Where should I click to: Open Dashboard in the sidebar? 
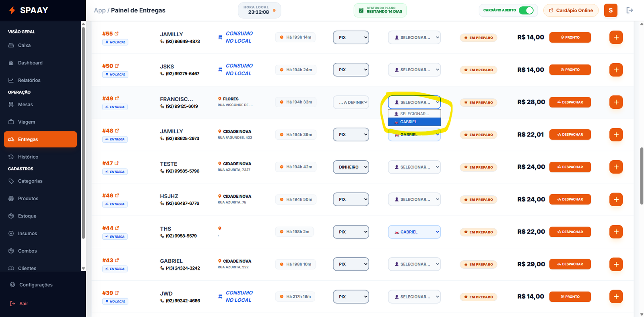point(40,63)
